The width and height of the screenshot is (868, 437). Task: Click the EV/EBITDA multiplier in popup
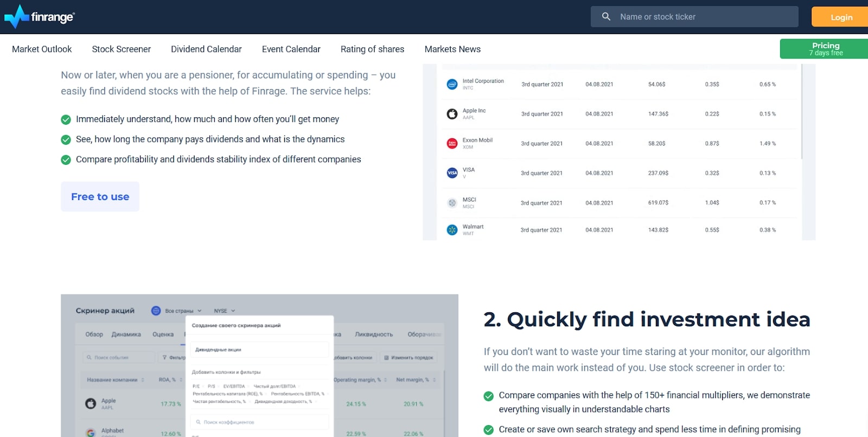pyautogui.click(x=234, y=387)
